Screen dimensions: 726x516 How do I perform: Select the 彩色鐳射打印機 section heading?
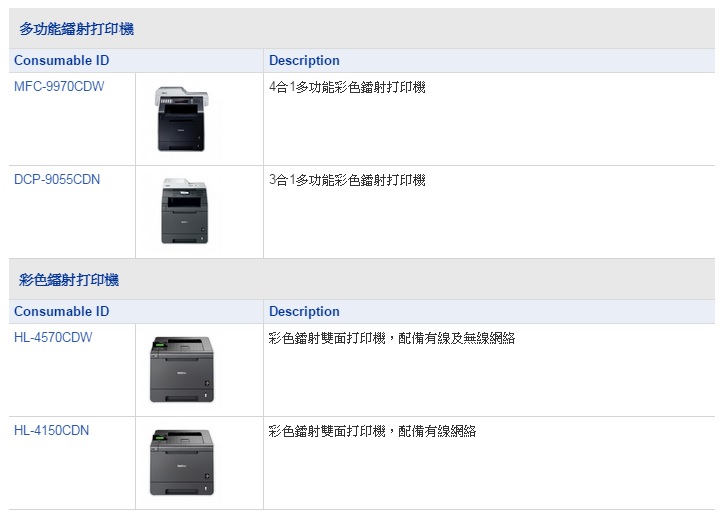click(69, 280)
